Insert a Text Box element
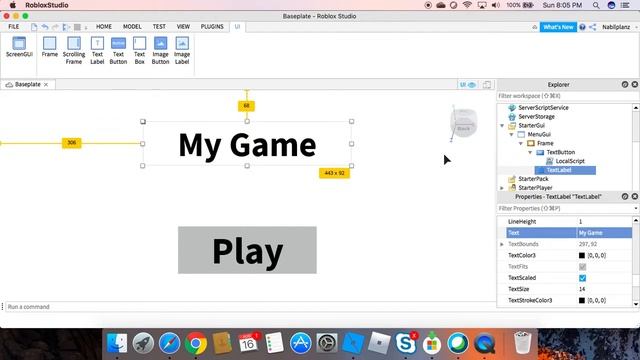Viewport: 640px width, 360px height. pyautogui.click(x=140, y=51)
